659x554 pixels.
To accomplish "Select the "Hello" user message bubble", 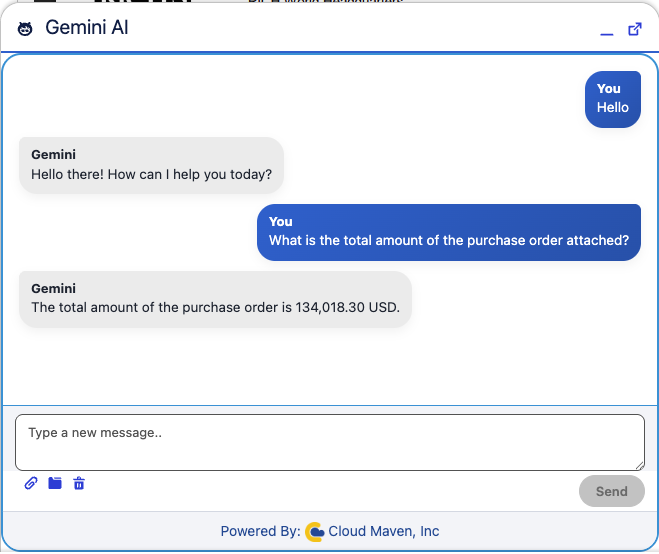I will 613,99.
